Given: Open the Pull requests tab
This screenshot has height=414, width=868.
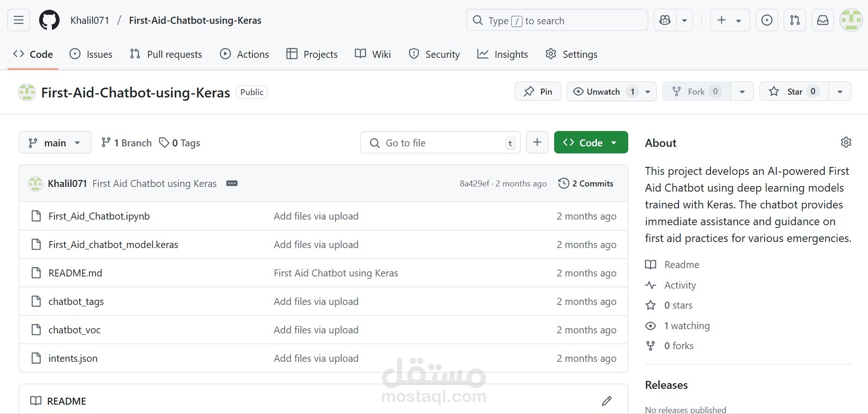Looking at the screenshot, I should (166, 54).
